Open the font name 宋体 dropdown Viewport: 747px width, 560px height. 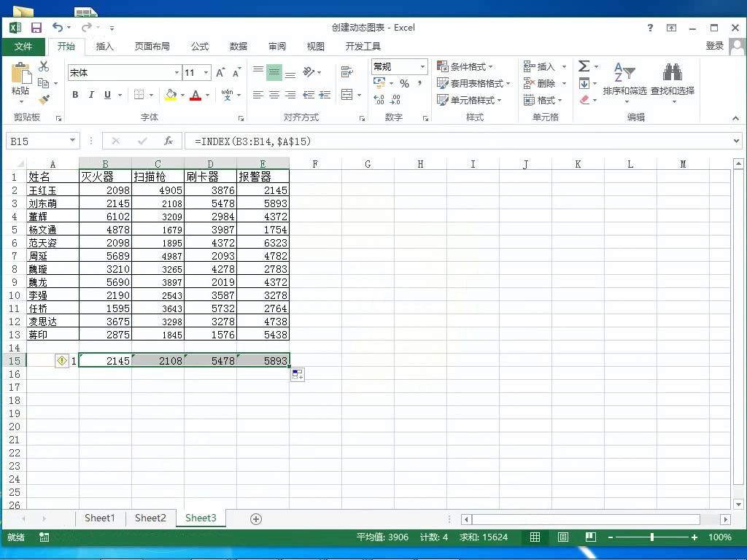pos(177,73)
